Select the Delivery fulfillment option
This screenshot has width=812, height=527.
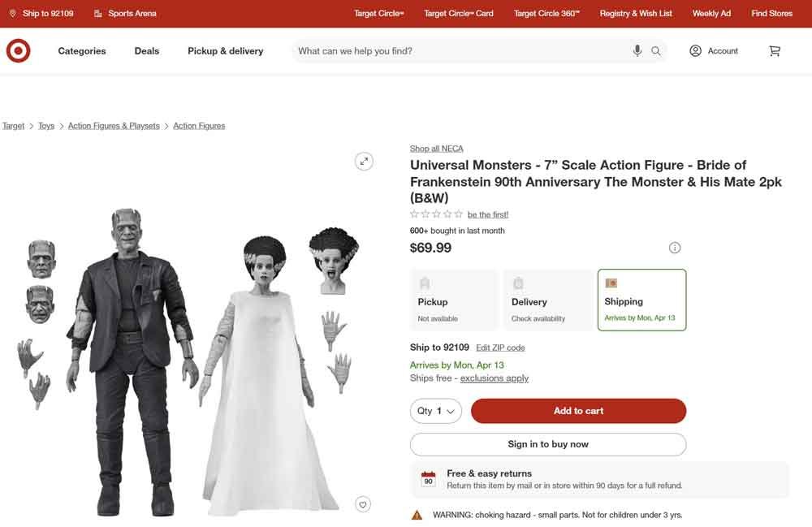click(547, 300)
